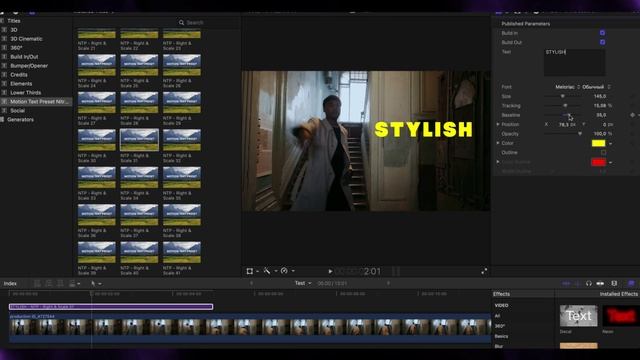The width and height of the screenshot is (640, 360).
Task: Open the tool selector dropdown arrow
Action: (100, 284)
